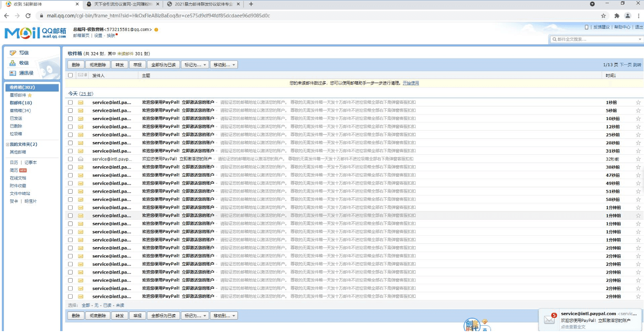Screen dimensions: 644x332
Task: Switch to the 天下会引流协议官网 tab
Action: click(122, 4)
